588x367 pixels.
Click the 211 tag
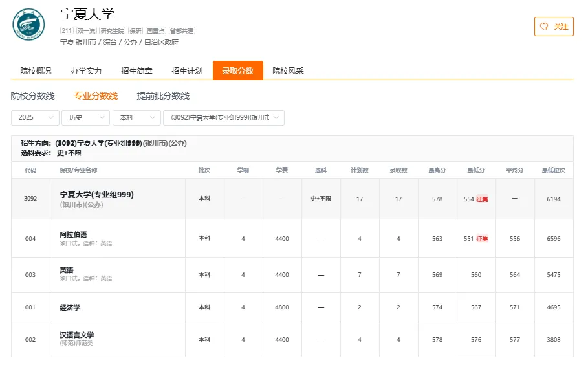[67, 31]
